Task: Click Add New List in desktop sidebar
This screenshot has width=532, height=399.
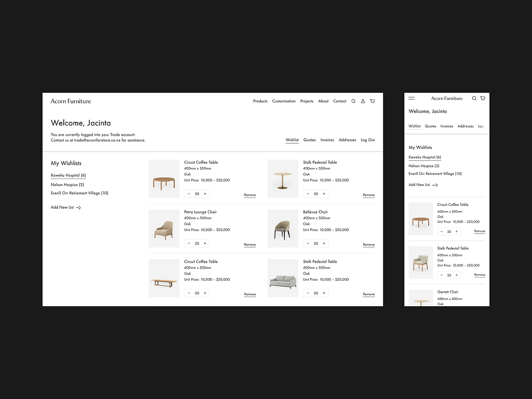Action: tap(66, 207)
